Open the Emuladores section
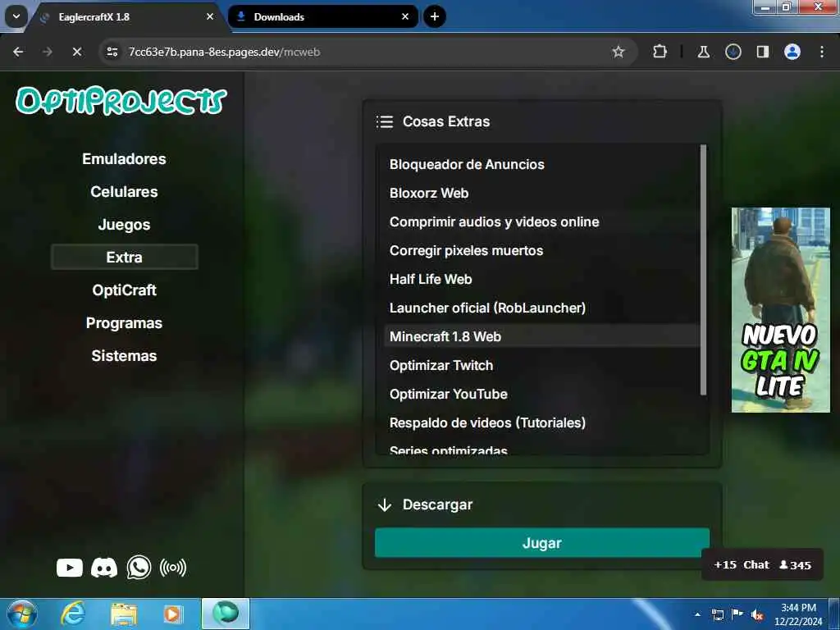The width and height of the screenshot is (840, 630). point(125,159)
